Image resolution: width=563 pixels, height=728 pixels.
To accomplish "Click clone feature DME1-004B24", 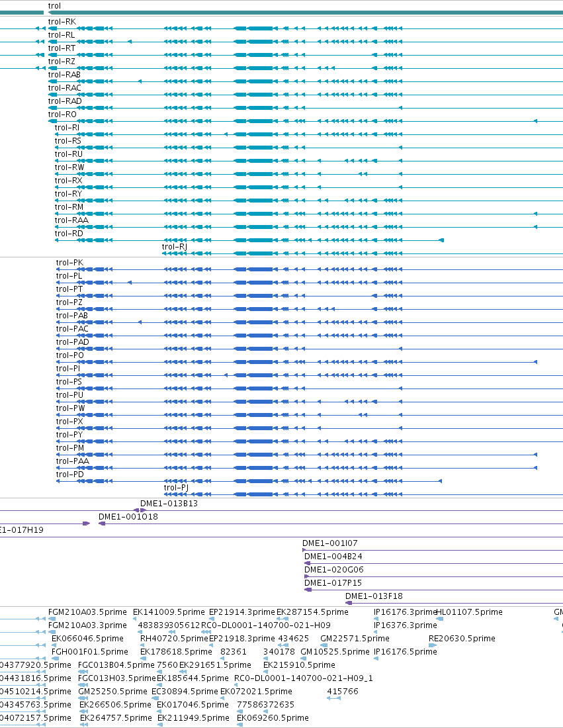I will coord(333,557).
